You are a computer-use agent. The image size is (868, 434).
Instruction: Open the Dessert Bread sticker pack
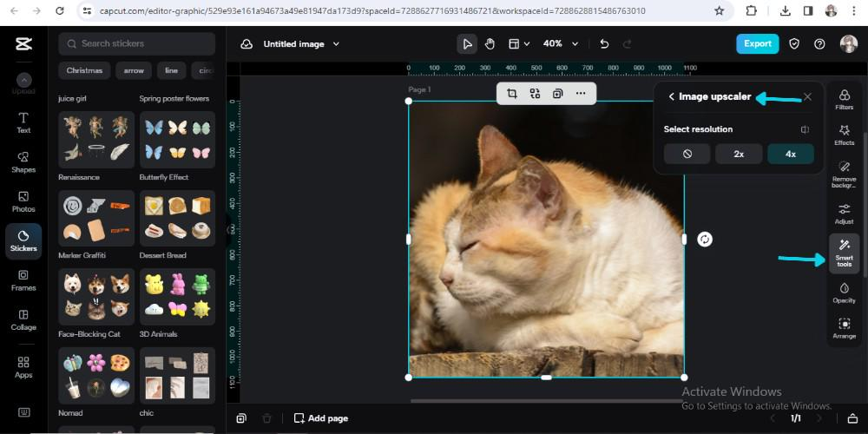[x=178, y=218]
